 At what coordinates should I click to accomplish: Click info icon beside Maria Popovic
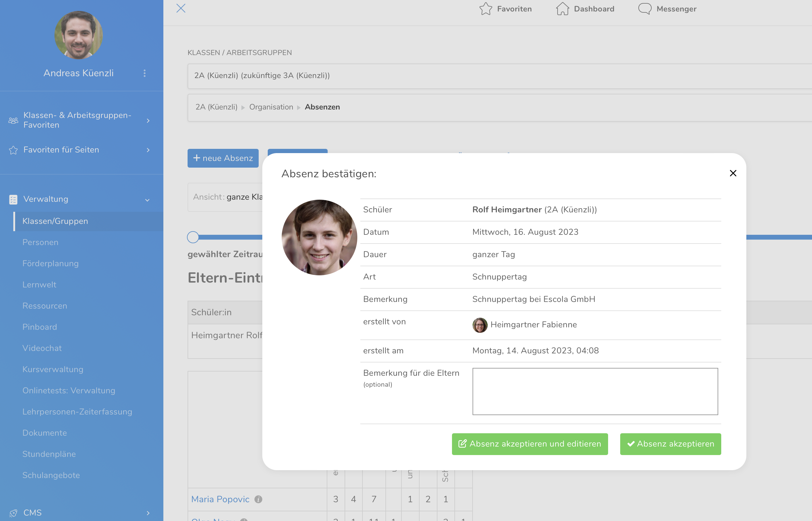(x=258, y=499)
